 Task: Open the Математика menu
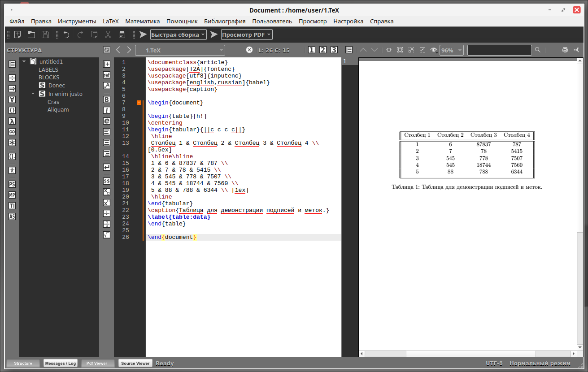click(143, 21)
